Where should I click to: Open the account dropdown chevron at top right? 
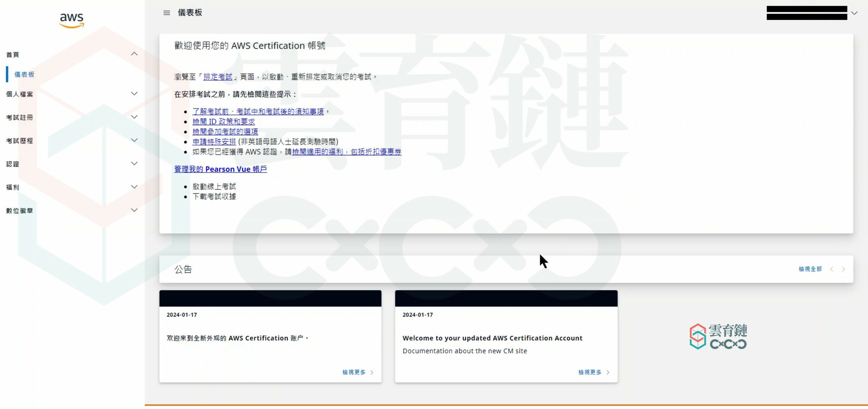pyautogui.click(x=854, y=13)
